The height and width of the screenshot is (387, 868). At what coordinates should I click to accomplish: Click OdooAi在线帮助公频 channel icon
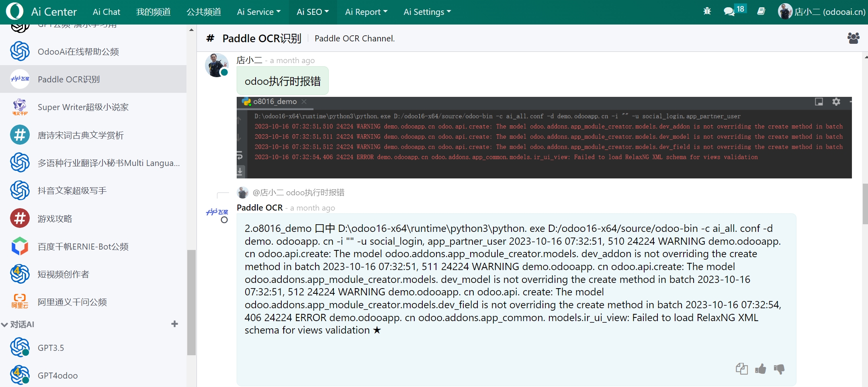point(20,51)
